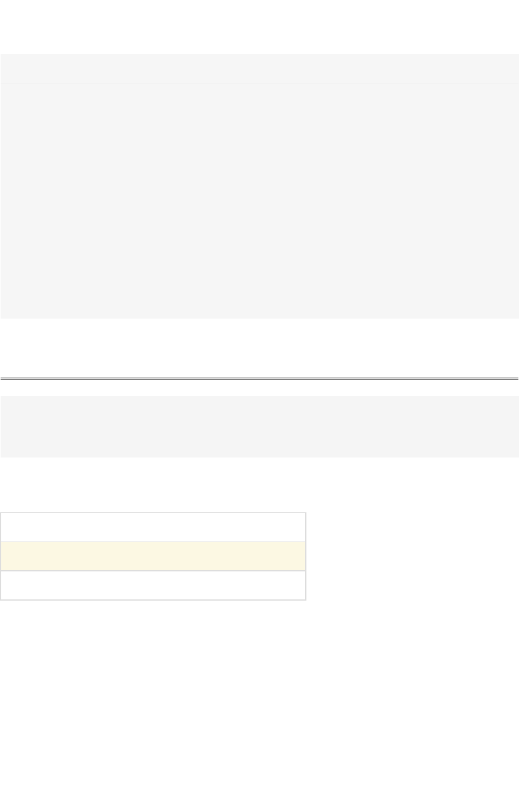Click the white margin above the header strip

259,27
